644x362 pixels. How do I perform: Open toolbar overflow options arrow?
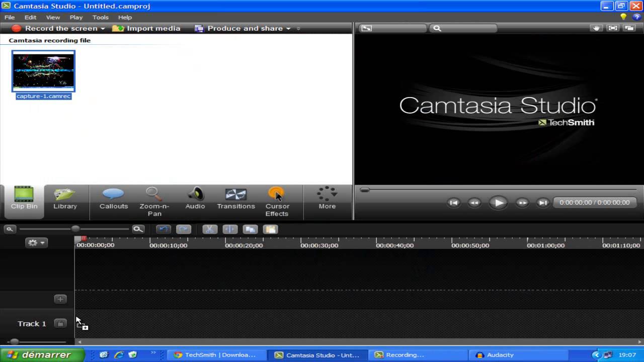[x=298, y=29]
